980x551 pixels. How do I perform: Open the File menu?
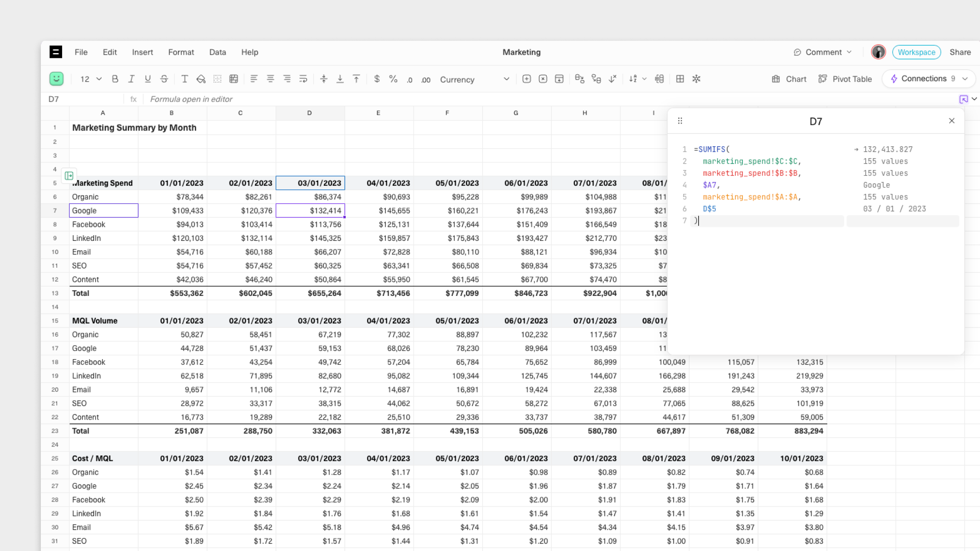pyautogui.click(x=81, y=52)
